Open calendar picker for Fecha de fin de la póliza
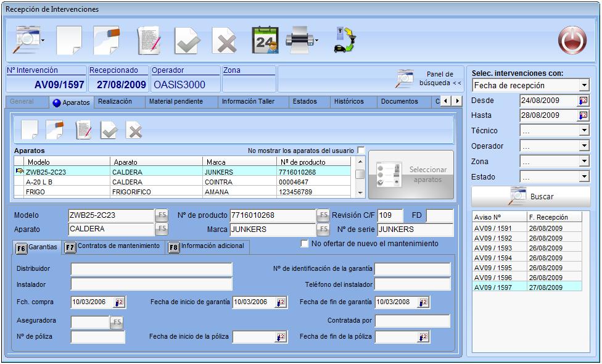The image size is (602, 364). tap(423, 337)
